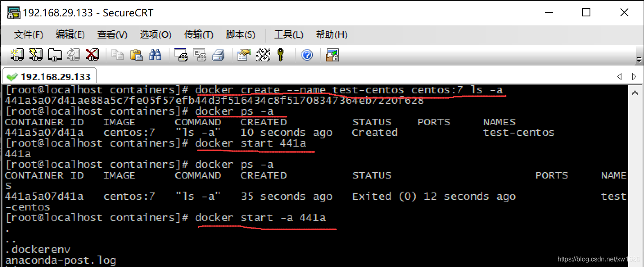Open Help with the blue question mark icon

pyautogui.click(x=307, y=55)
